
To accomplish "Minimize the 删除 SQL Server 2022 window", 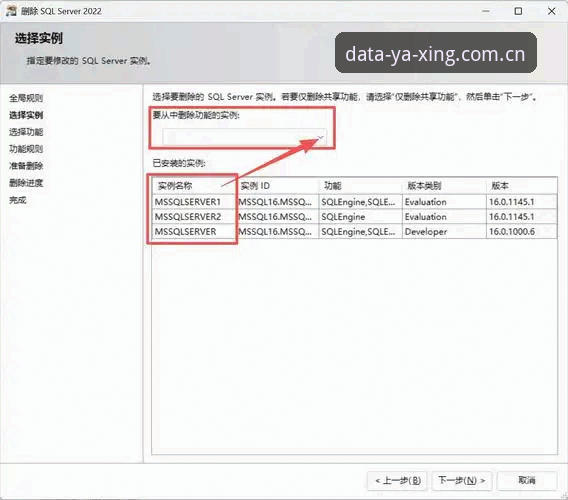I will coord(486,11).
